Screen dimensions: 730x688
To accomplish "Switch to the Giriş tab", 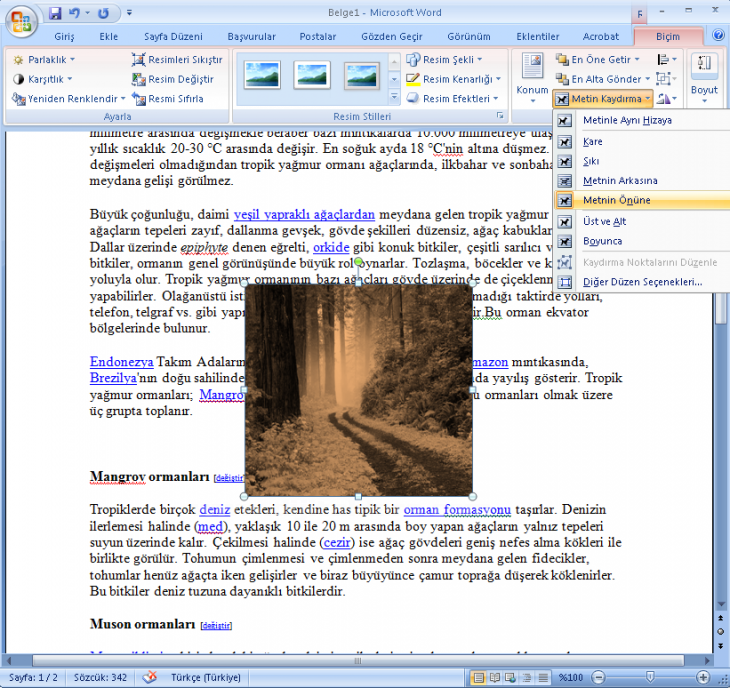I will pos(64,36).
